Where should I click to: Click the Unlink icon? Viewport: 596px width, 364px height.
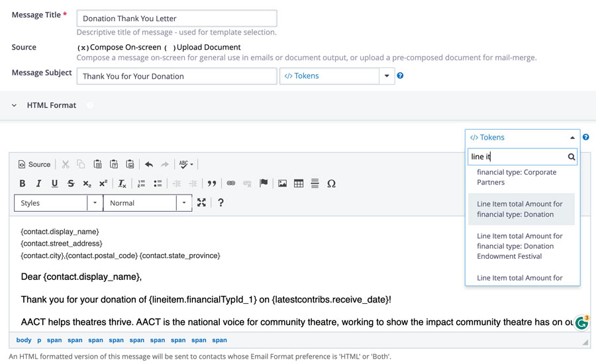(247, 183)
